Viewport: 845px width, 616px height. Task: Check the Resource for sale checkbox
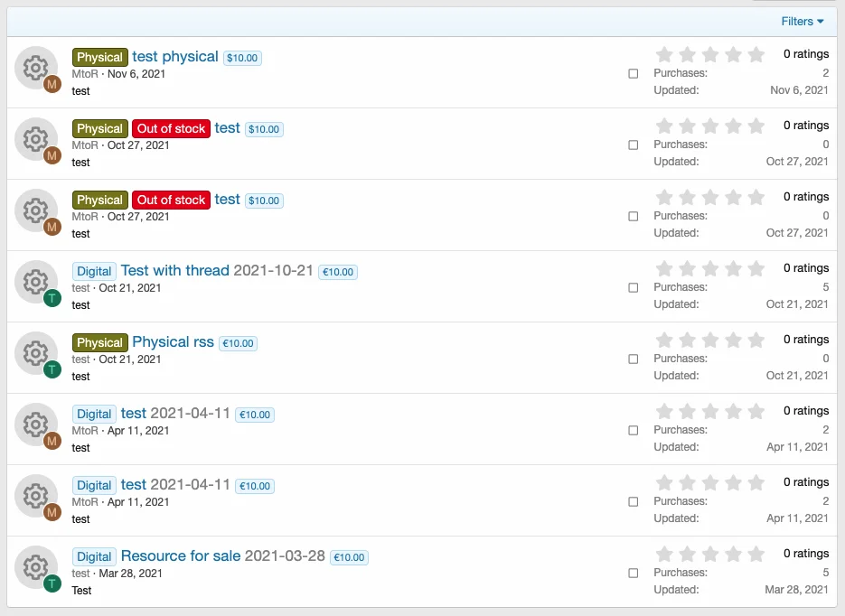pos(634,574)
